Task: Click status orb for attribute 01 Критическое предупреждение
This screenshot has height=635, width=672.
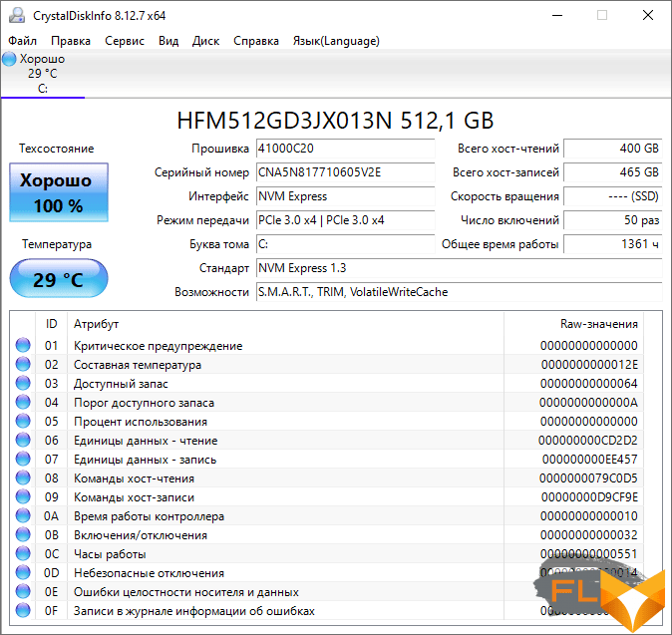Action: click(x=23, y=345)
